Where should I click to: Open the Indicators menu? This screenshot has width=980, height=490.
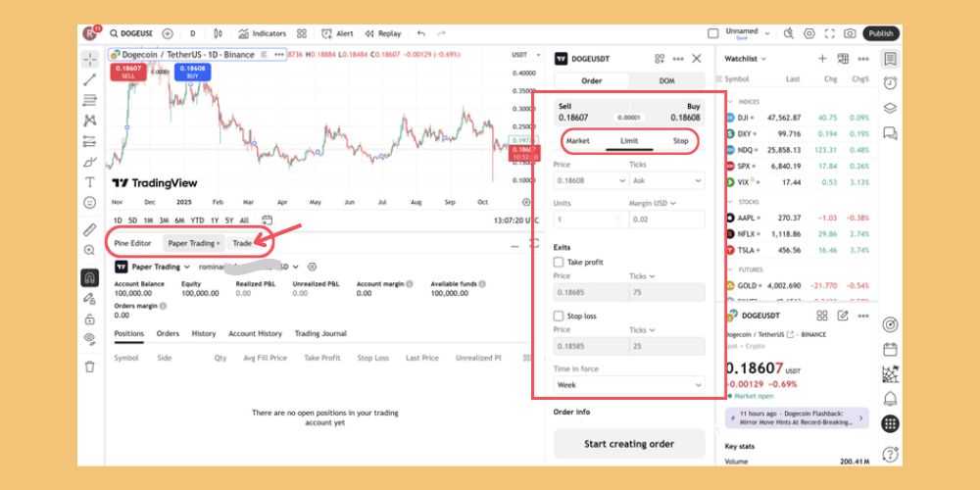tap(262, 33)
